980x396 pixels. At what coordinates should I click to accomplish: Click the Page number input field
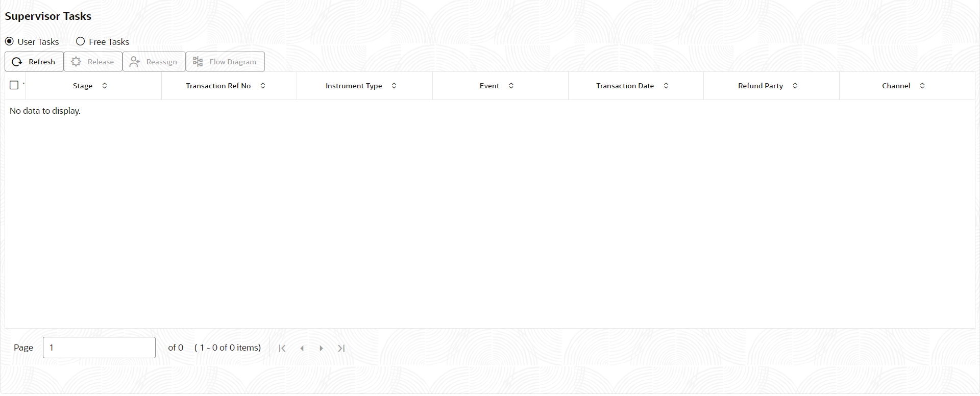(99, 348)
